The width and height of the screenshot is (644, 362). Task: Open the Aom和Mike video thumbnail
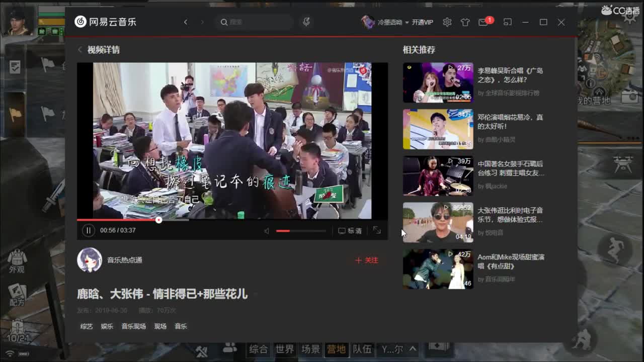click(x=438, y=269)
